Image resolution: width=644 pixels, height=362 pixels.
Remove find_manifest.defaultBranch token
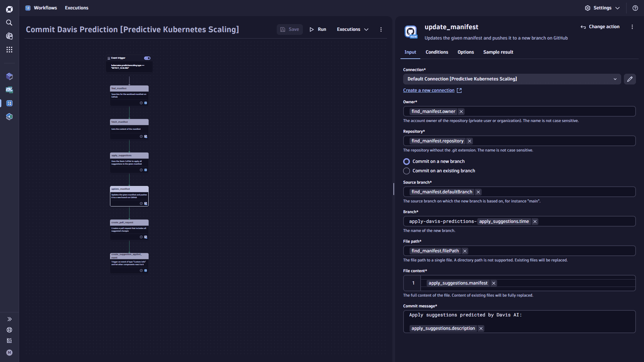coord(478,192)
